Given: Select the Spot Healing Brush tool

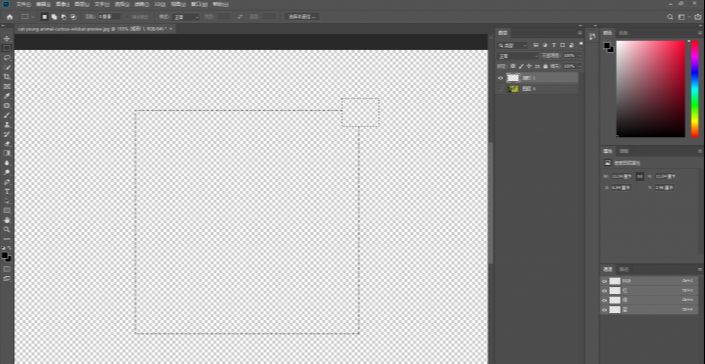Looking at the screenshot, I should pos(7,106).
